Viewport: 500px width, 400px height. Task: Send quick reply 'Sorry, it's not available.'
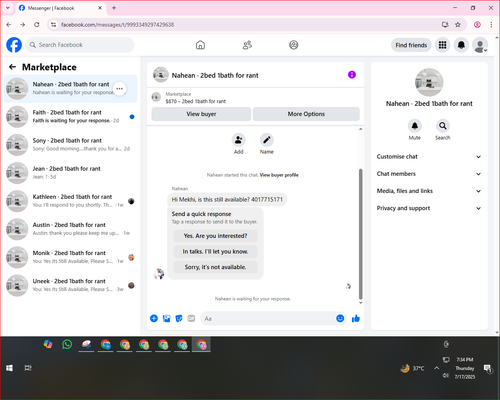pyautogui.click(x=215, y=267)
